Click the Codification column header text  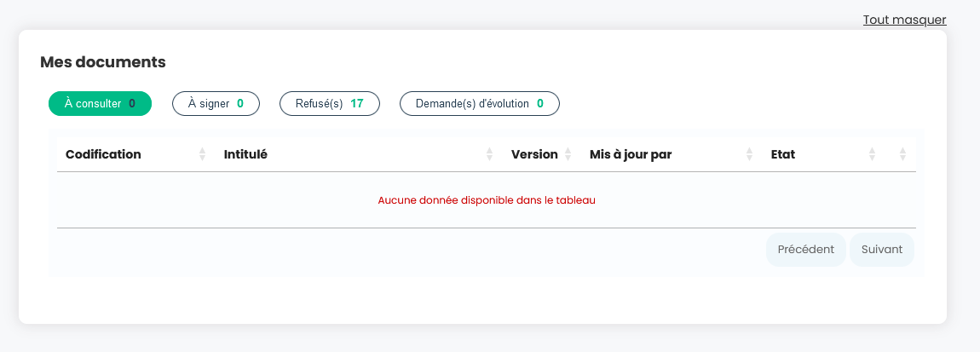pos(103,154)
